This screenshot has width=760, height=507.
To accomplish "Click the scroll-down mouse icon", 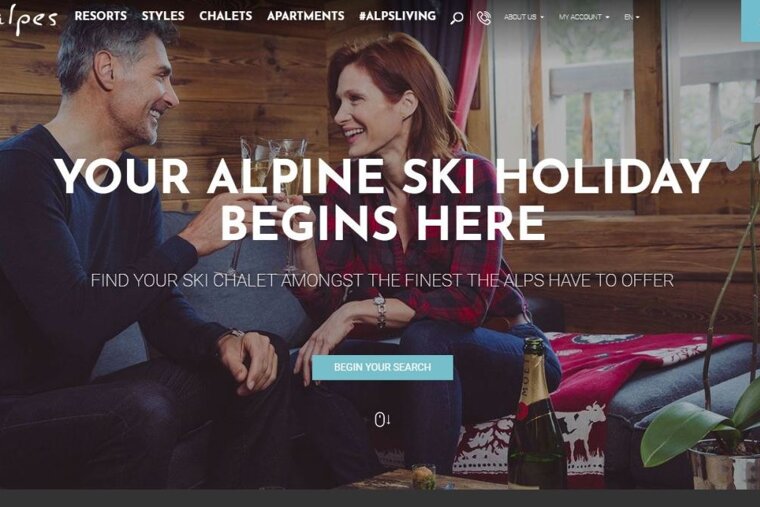I will tap(382, 419).
